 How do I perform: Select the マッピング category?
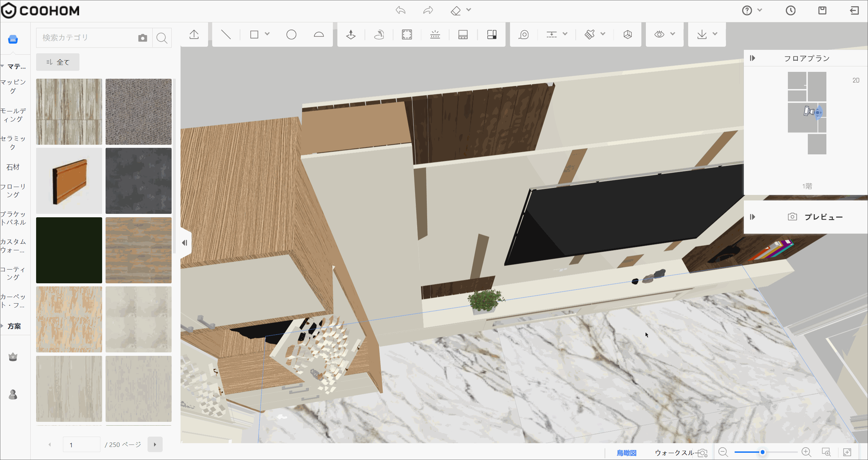(x=13, y=86)
